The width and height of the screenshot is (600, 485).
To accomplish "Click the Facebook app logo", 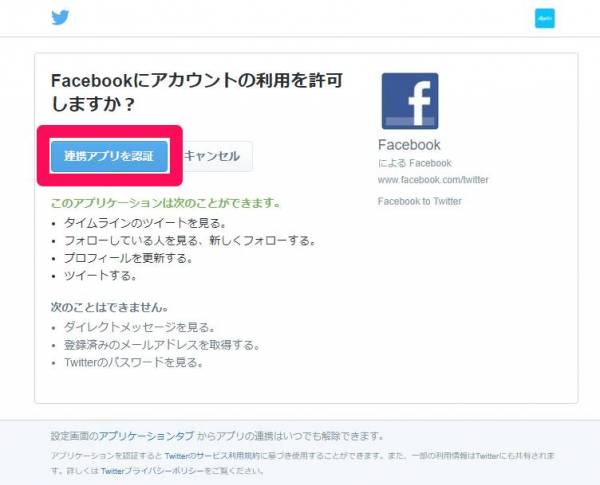I will [x=410, y=101].
